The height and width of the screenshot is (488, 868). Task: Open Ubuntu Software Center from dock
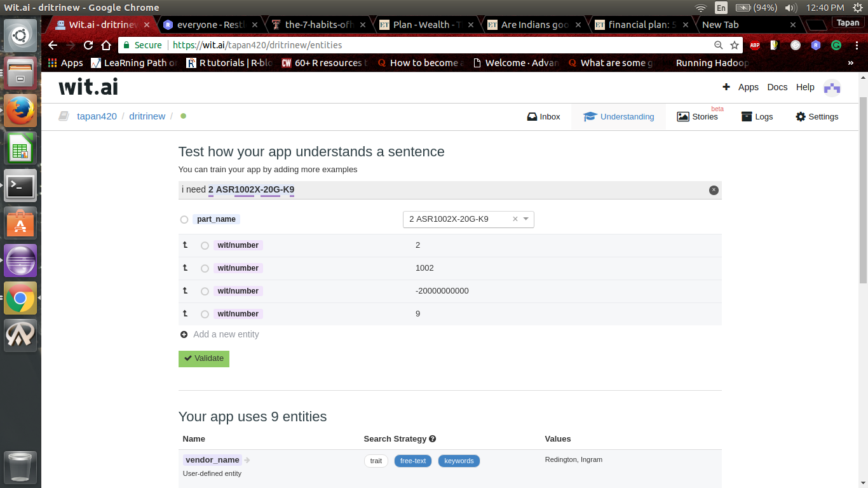pyautogui.click(x=20, y=223)
